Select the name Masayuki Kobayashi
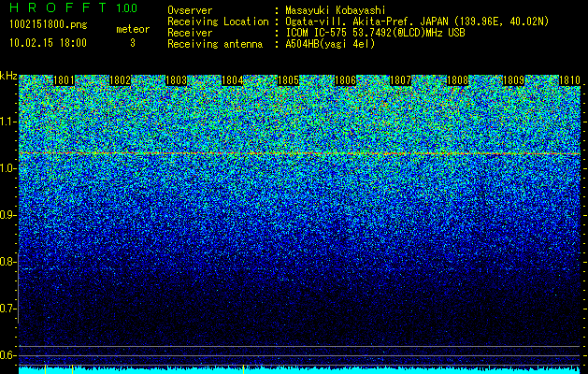The image size is (588, 374). tap(336, 11)
